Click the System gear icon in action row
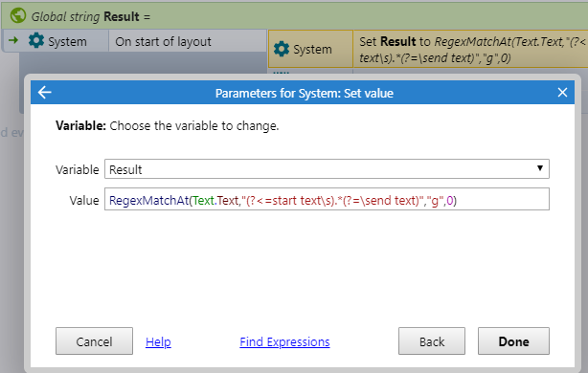The width and height of the screenshot is (588, 373). [282, 49]
